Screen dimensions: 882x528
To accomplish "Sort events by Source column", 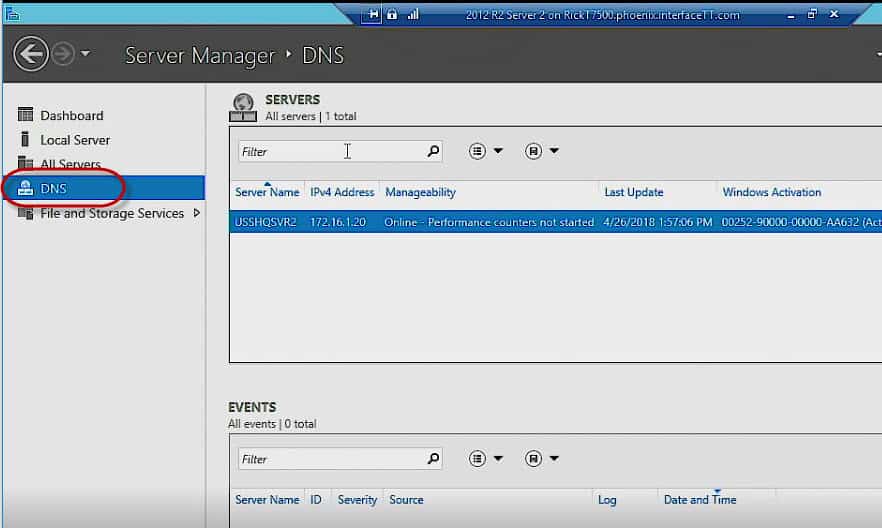I will [406, 500].
